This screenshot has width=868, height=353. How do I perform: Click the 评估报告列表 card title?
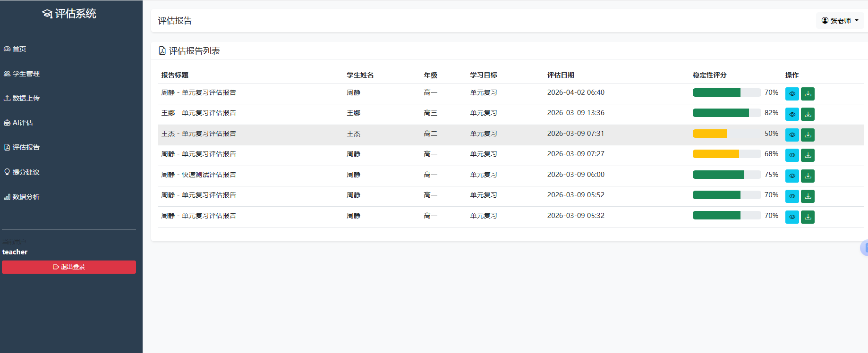pos(195,50)
